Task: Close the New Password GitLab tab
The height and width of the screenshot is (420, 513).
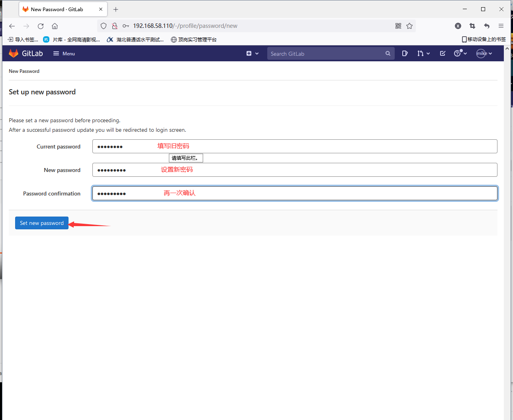Action: tap(101, 9)
